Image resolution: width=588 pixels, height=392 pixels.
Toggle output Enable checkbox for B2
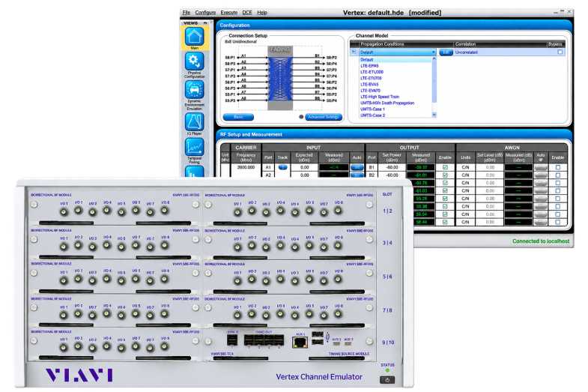pos(445,175)
